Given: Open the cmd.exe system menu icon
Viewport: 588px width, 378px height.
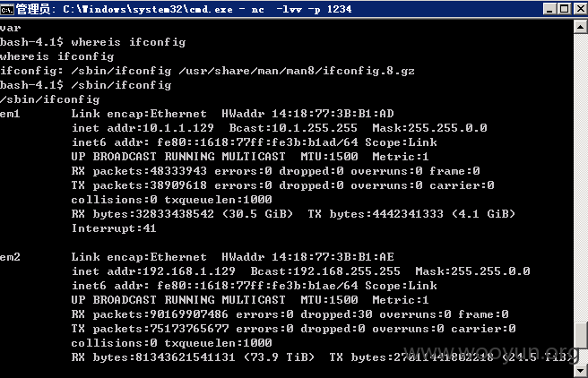Looking at the screenshot, I should tap(7, 9).
